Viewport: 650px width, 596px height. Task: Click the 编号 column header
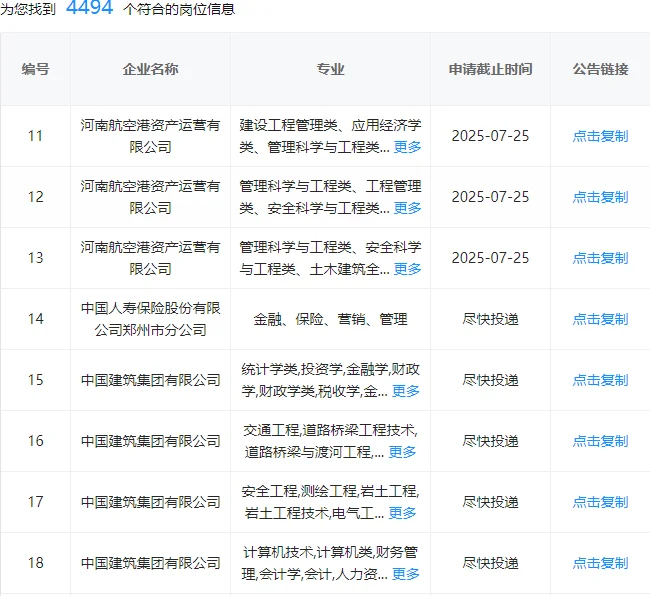point(36,69)
